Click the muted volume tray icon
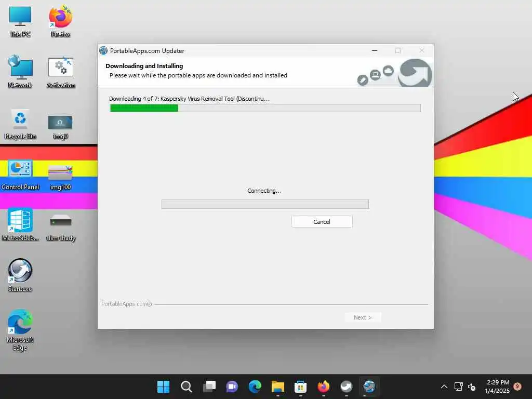The image size is (532, 399). click(x=472, y=387)
